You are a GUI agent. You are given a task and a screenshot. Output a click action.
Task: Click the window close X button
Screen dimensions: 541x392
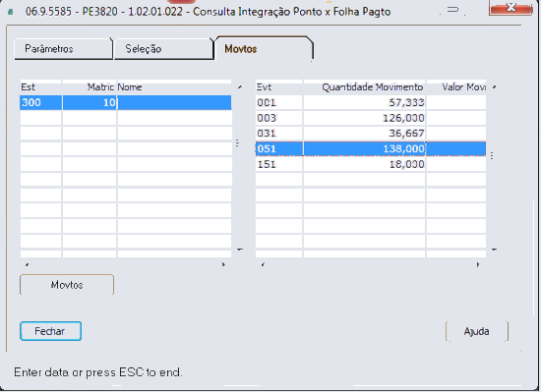click(x=511, y=8)
